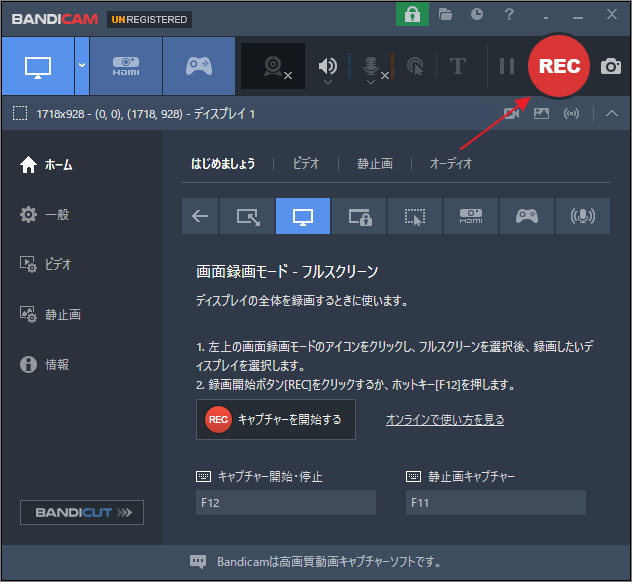The image size is (632, 582).
Task: Switch to game recording mode in top toolbar
Action: pyautogui.click(x=199, y=67)
